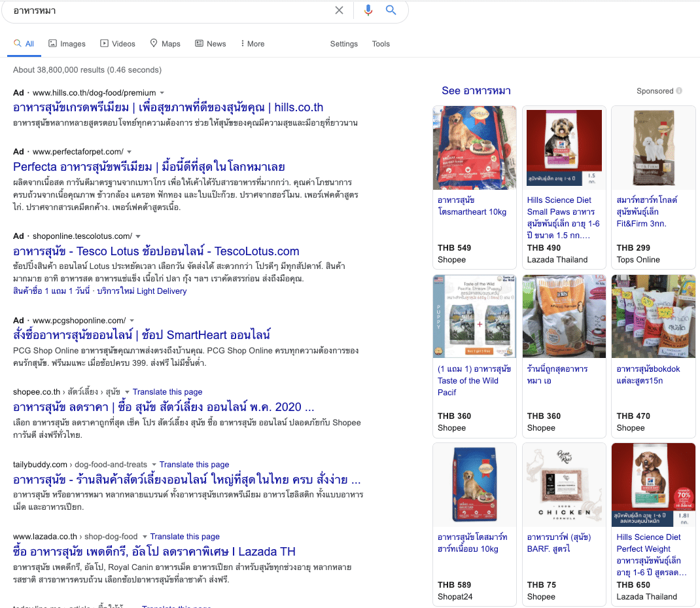Viewport: 700px width, 608px height.
Task: Click the results count text
Action: click(87, 69)
